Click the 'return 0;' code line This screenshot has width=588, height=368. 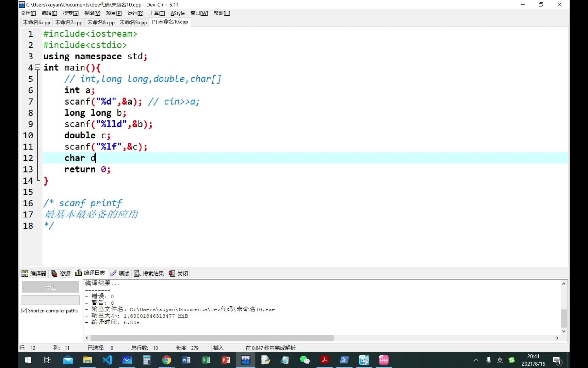pos(87,169)
